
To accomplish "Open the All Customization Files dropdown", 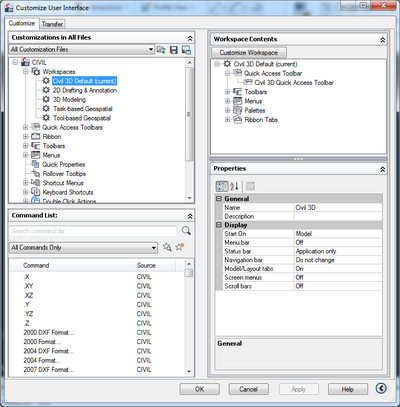I will point(151,49).
